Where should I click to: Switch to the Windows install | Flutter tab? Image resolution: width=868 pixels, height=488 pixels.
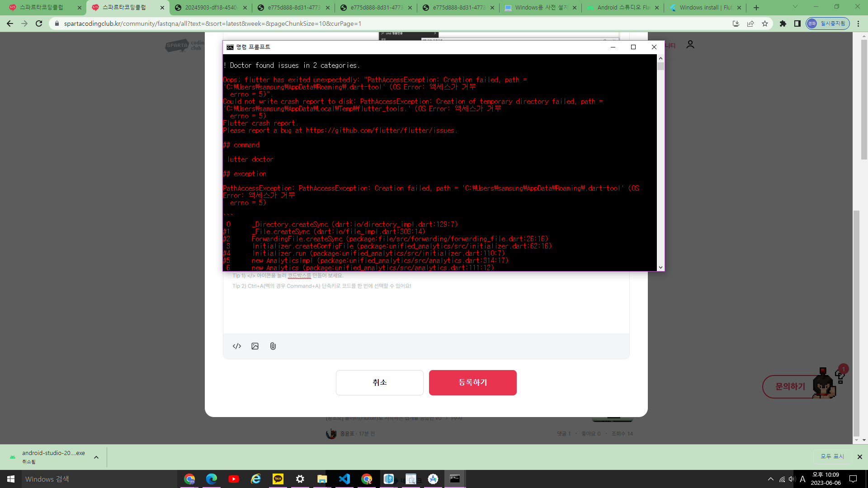click(x=706, y=8)
